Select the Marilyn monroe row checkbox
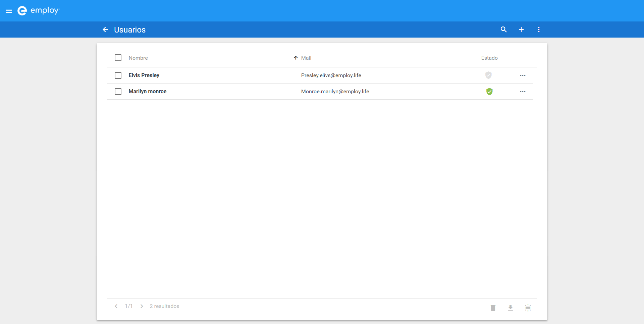Viewport: 644px width, 324px height. (x=118, y=92)
